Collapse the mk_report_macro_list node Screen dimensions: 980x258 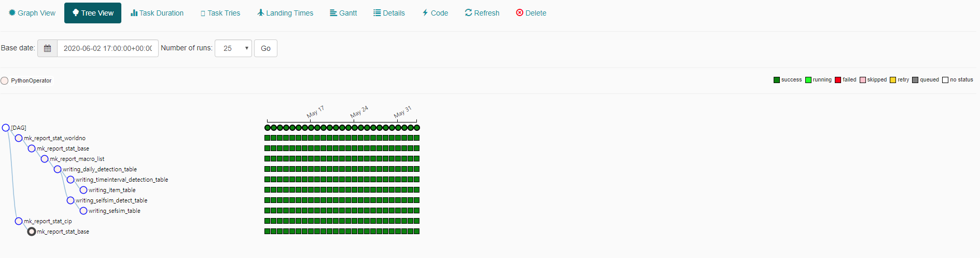coord(45,159)
